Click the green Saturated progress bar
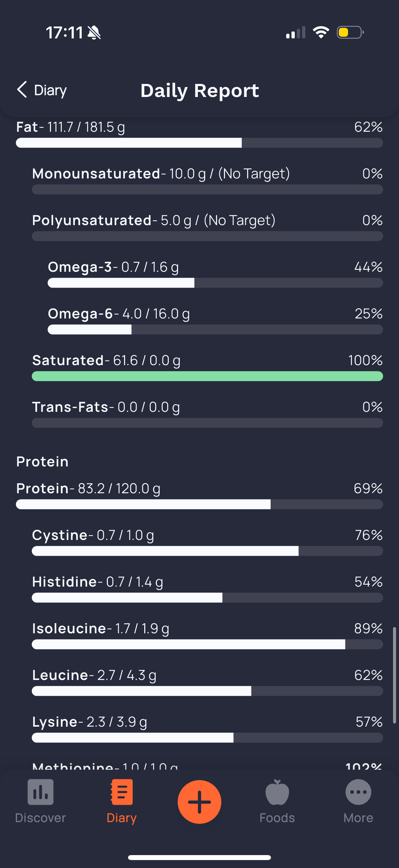Screen dimensions: 399x868 pos(207,376)
